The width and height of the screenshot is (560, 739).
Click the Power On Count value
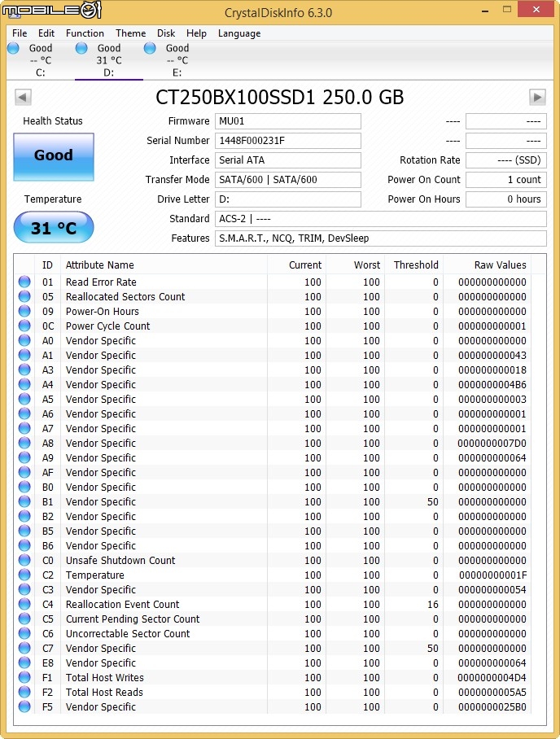[x=506, y=180]
